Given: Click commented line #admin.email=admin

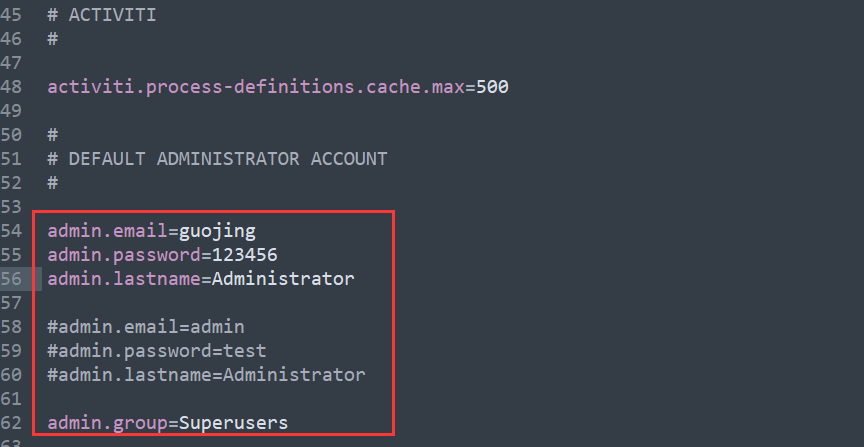Looking at the screenshot, I should coord(146,327).
